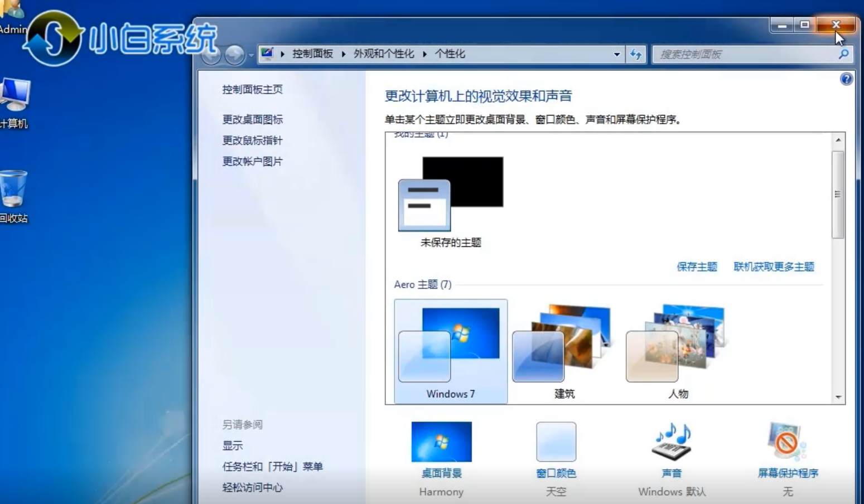Select the 未保存的主题 theme thumbnail
Image resolution: width=864 pixels, height=504 pixels.
pos(451,194)
